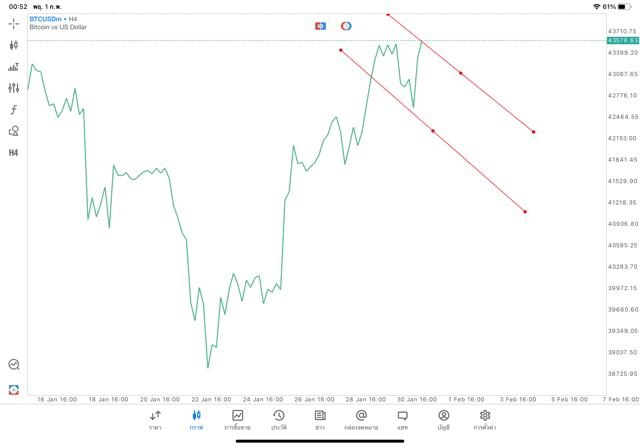The width and height of the screenshot is (640, 447).
Task: Open the การตั้งค่า (Settings) tab
Action: (485, 420)
